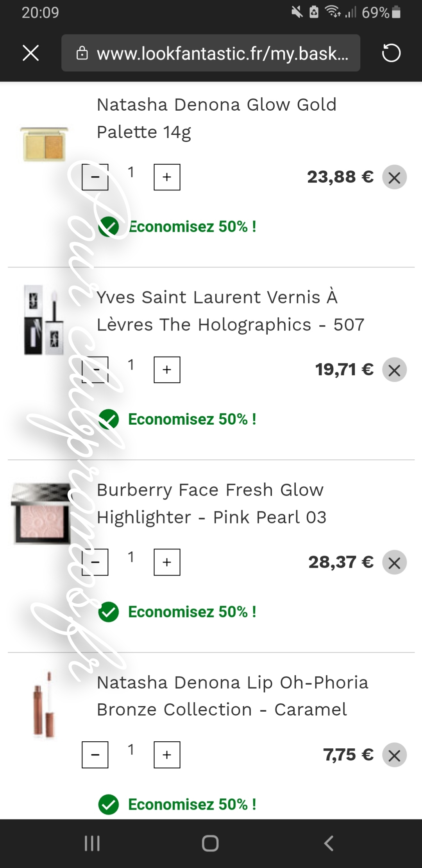Open Android recent apps button

point(93,843)
